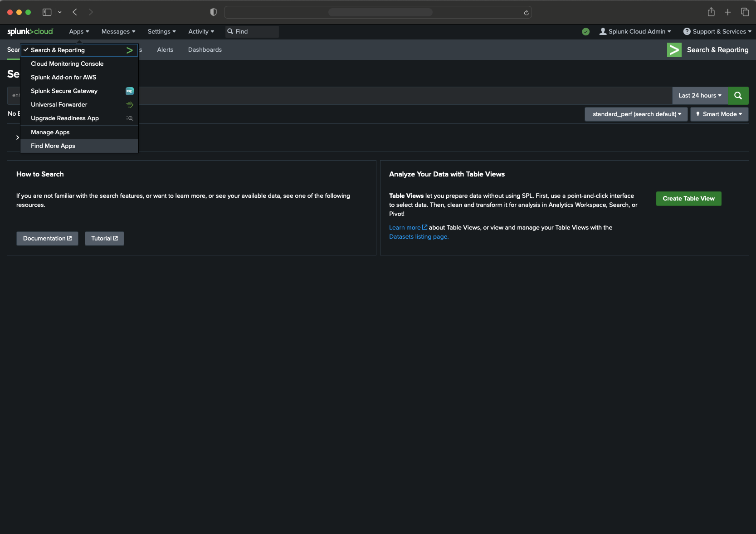Toggle the Safari sidebar button
Viewport: 756px width, 534px height.
tap(47, 12)
